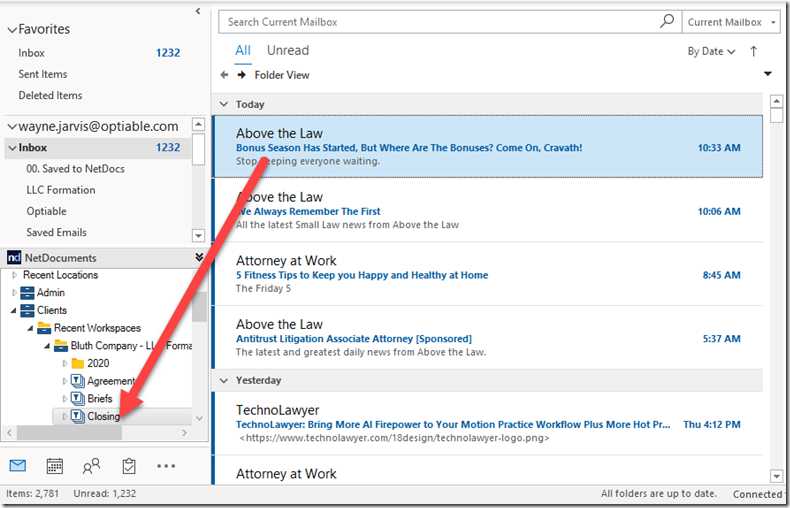Viewport: 790px width, 508px height.
Task: Open the 5 Fitness Tips email
Action: pyautogui.click(x=488, y=274)
